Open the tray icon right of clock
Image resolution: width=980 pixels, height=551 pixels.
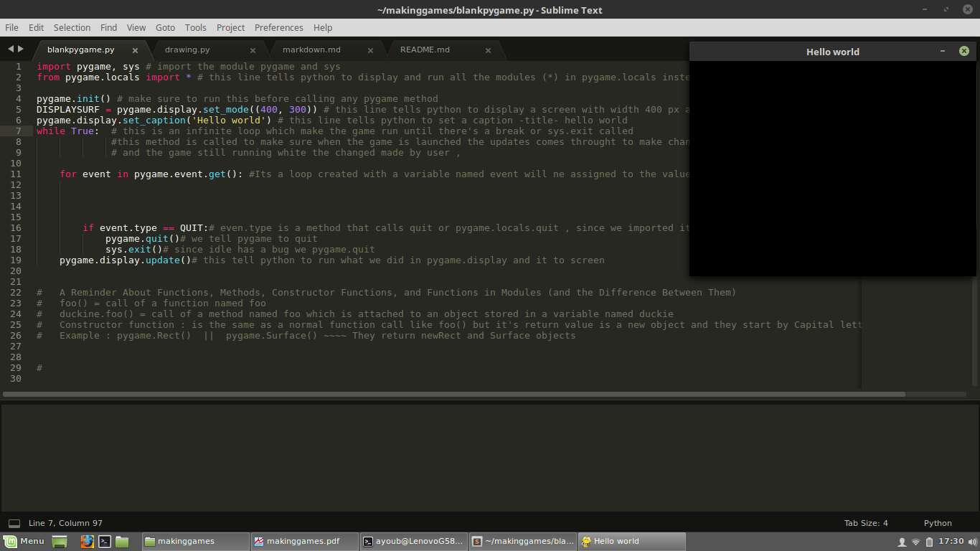pos(972,542)
